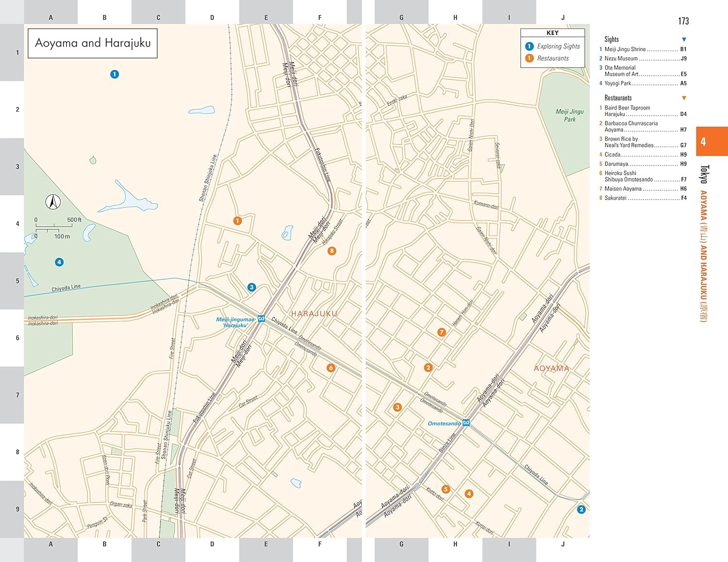Click the Aoyama and Harajuku title box
Viewport: 728px width, 562px height.
pos(93,43)
